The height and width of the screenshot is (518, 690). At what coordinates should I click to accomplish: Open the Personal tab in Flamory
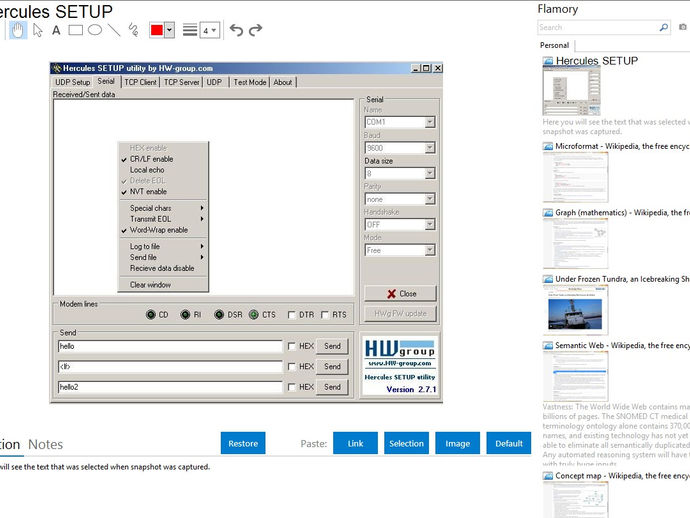tap(554, 45)
